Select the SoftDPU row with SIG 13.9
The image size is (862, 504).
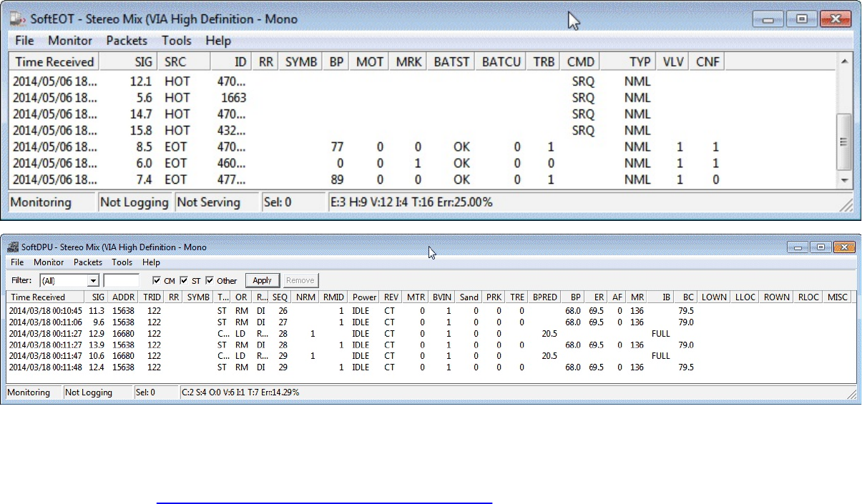click(430, 345)
